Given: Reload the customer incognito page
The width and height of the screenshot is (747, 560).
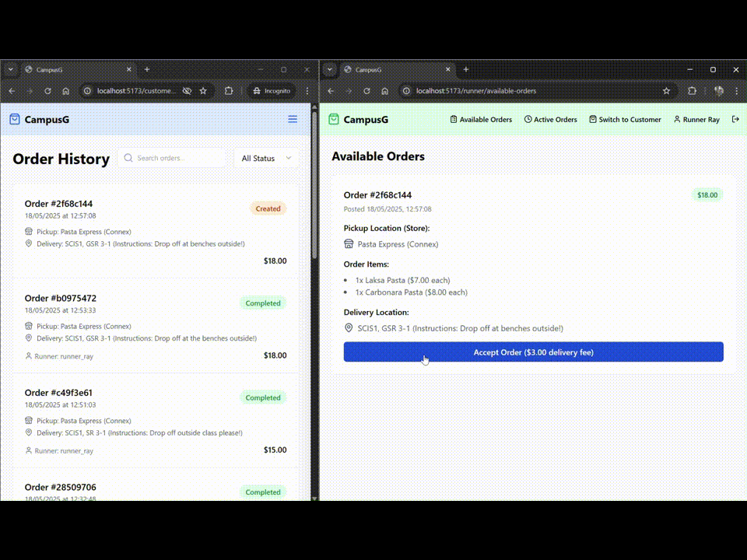Looking at the screenshot, I should (x=47, y=91).
